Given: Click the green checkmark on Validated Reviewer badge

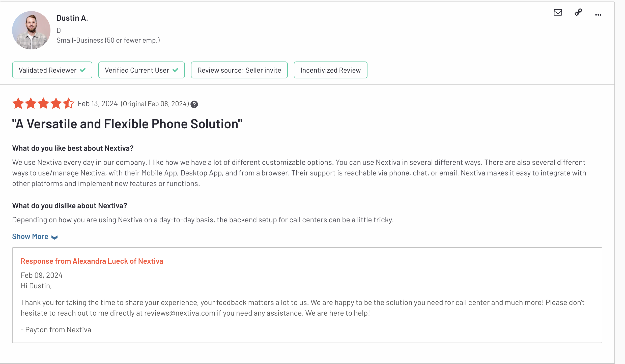Looking at the screenshot, I should pos(83,70).
